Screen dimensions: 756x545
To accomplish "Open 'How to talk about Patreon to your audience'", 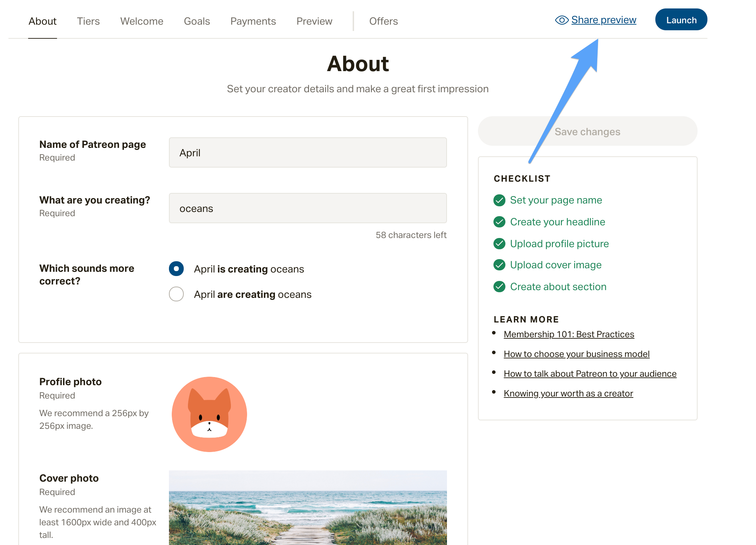I will pyautogui.click(x=590, y=374).
